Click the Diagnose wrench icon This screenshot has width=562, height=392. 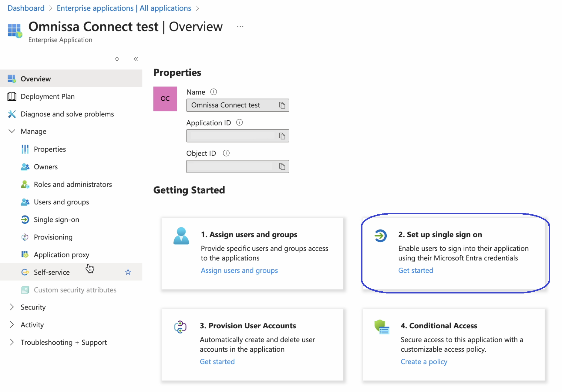click(12, 114)
